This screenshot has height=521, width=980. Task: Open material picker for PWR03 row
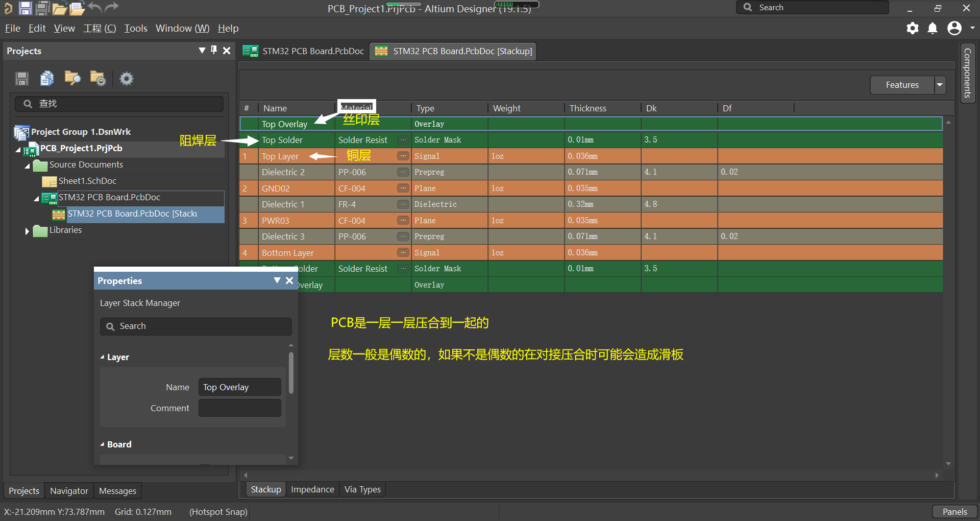coord(403,220)
